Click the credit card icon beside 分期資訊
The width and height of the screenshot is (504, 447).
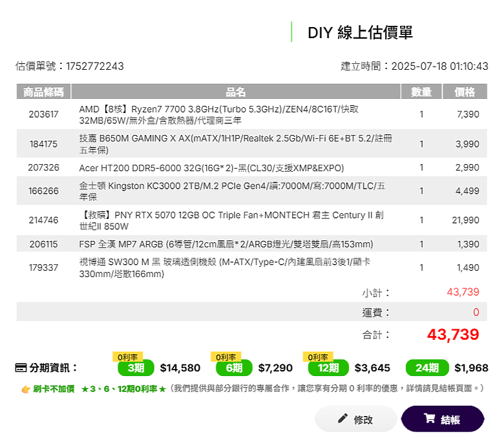coord(21,368)
